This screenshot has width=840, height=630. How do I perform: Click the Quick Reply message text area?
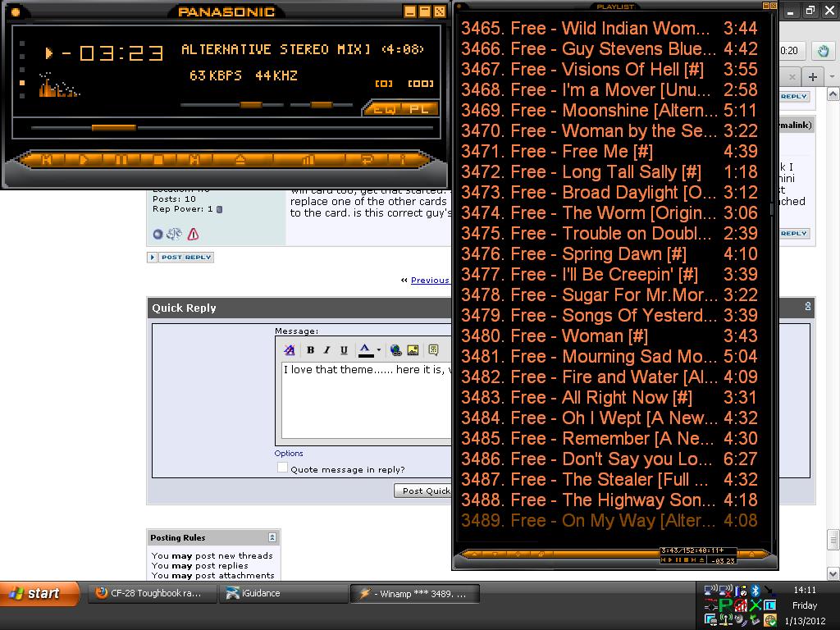pyautogui.click(x=367, y=400)
